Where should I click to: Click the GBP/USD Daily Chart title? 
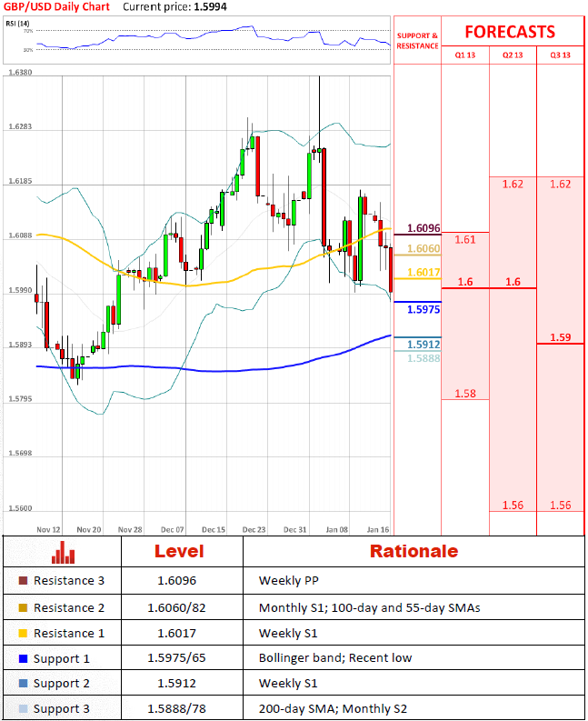(x=56, y=7)
